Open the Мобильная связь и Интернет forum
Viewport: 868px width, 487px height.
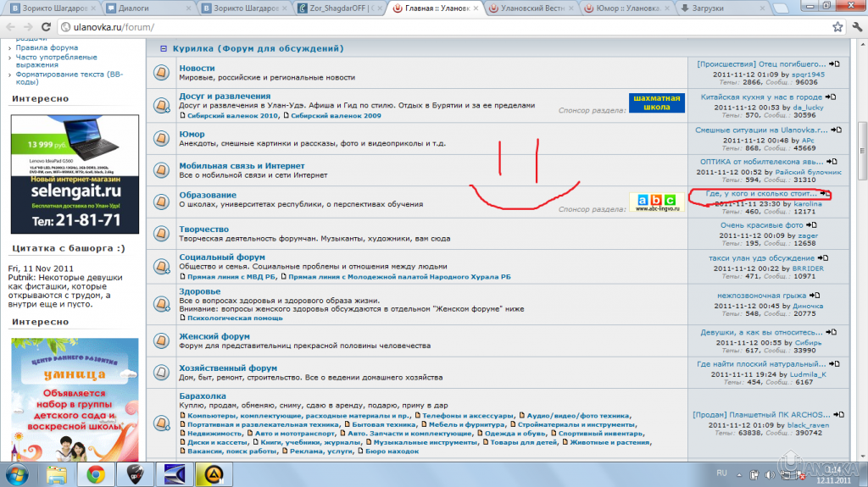click(x=242, y=166)
